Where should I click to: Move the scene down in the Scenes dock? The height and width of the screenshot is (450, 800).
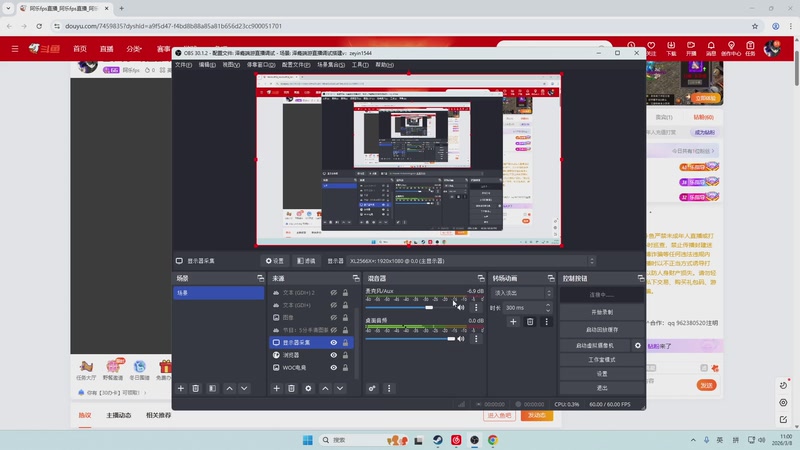(244, 388)
